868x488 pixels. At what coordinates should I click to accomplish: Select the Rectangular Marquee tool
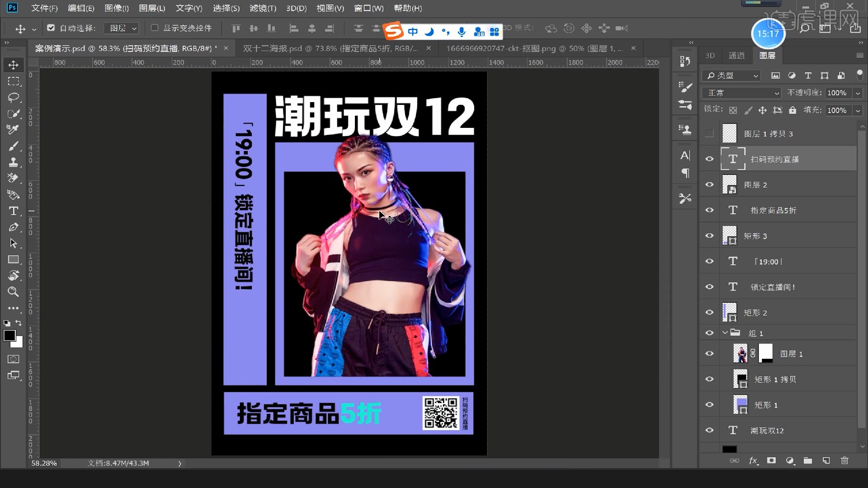pos(13,81)
